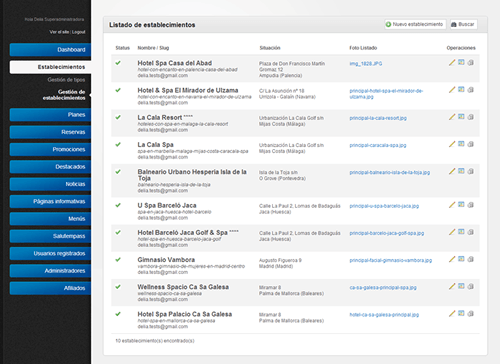Open picture icon for Gimnasio Vambora

click(461, 259)
